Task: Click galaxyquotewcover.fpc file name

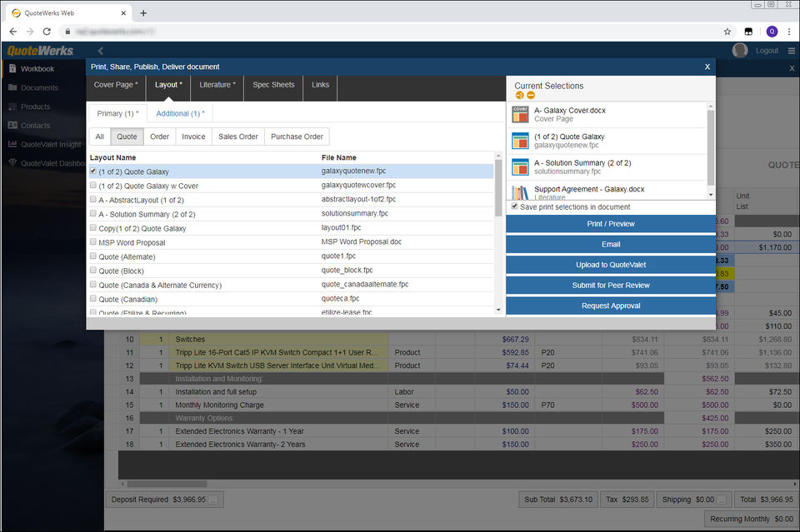Action: [358, 185]
